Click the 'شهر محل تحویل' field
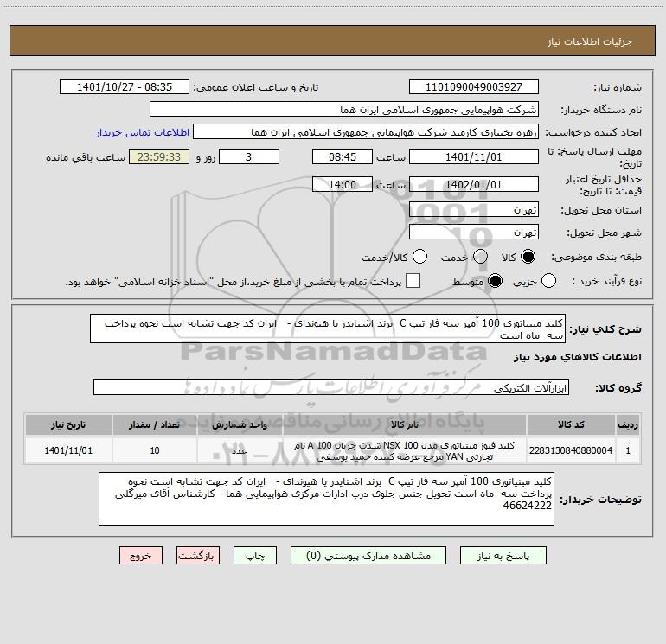The image size is (666, 644). [x=473, y=233]
